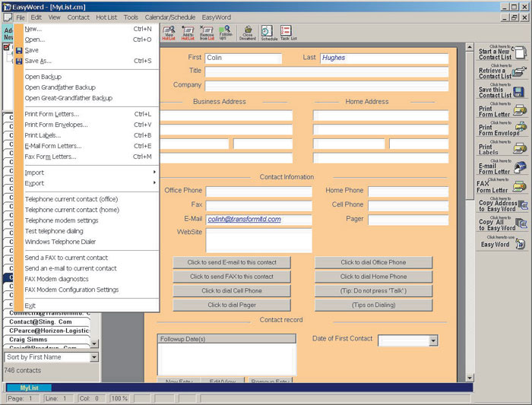
Task: Click the View Hot List toolbar icon
Action: click(x=169, y=31)
